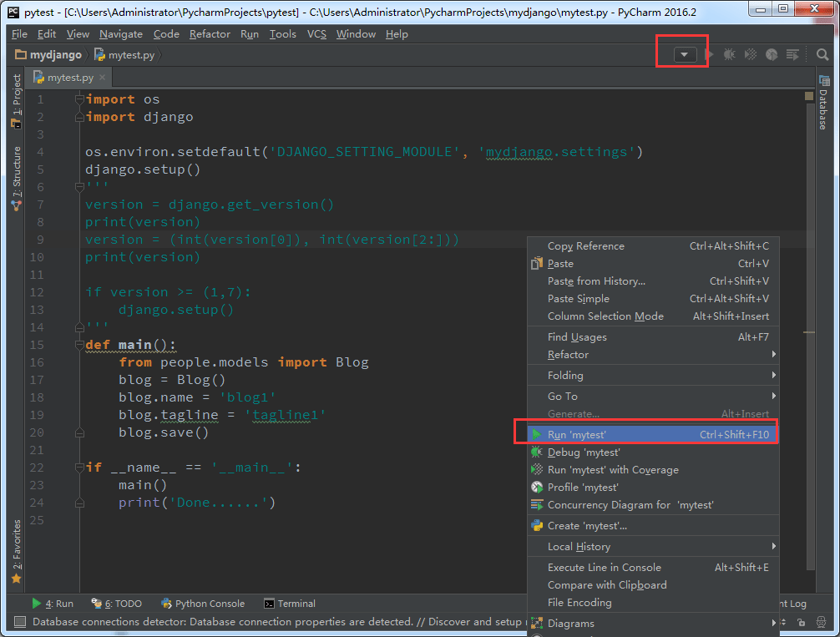Collapse the import fold marker on line 1
The height and width of the screenshot is (637, 840).
point(80,99)
